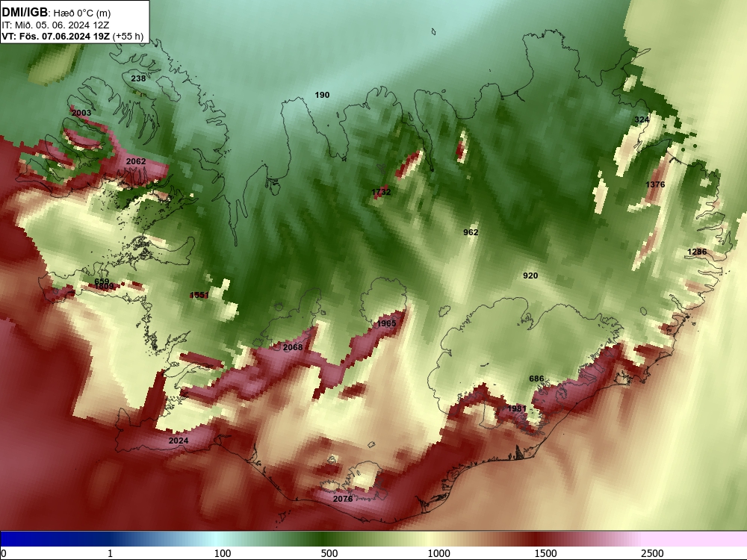Viewport: 747px width, 560px height.
Task: Click the map value 2076
Action: [x=343, y=499]
